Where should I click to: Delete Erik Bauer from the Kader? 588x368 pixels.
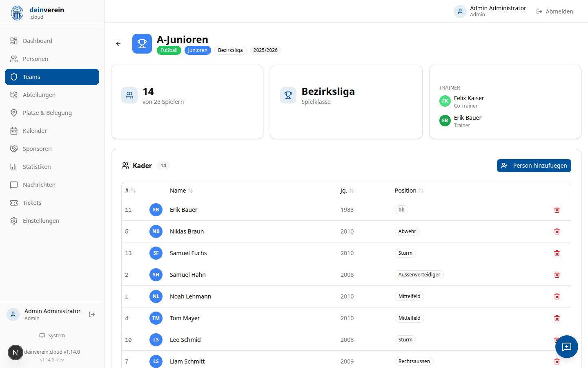[557, 210]
